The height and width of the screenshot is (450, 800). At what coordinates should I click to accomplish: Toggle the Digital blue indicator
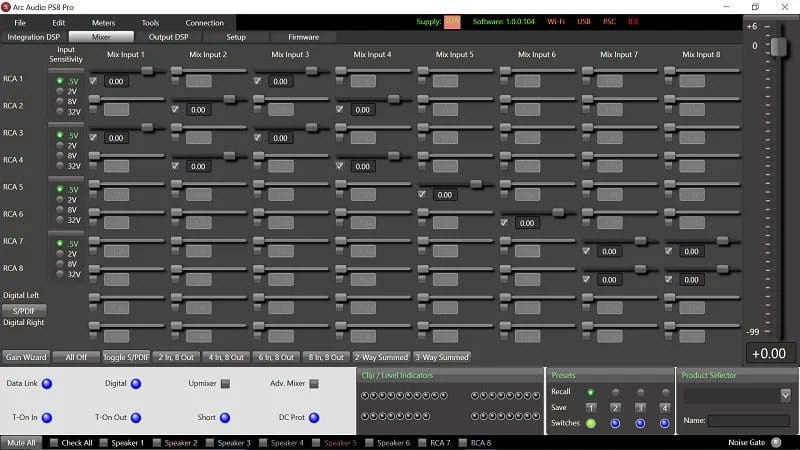136,384
